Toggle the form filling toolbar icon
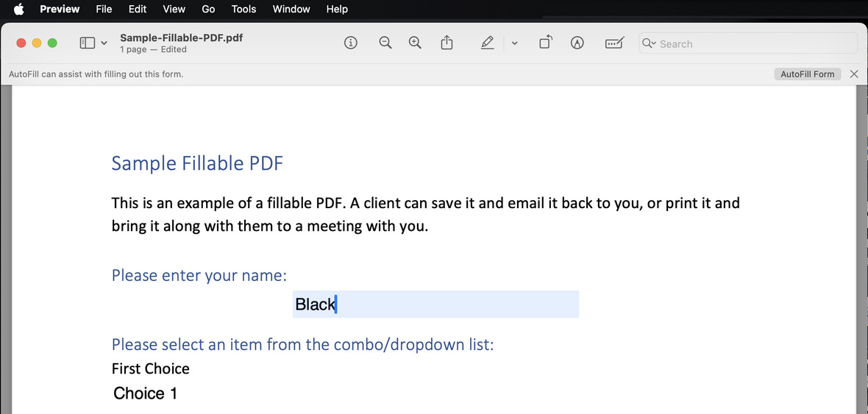Image resolution: width=868 pixels, height=414 pixels. click(x=614, y=43)
